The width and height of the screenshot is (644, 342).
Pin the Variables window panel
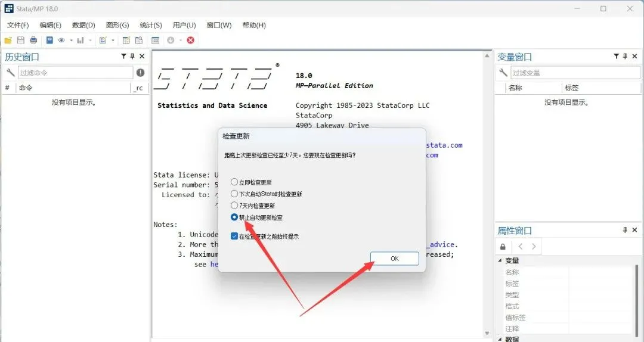tap(625, 56)
